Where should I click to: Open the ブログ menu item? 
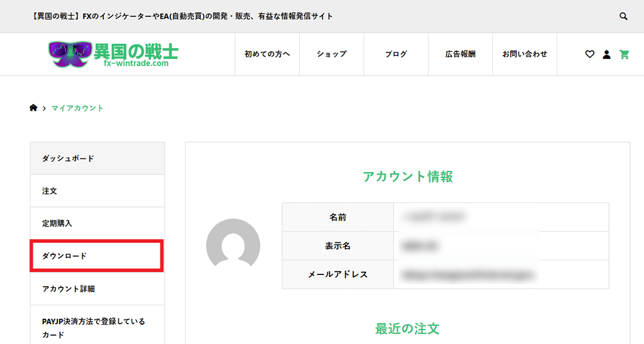pyautogui.click(x=396, y=54)
